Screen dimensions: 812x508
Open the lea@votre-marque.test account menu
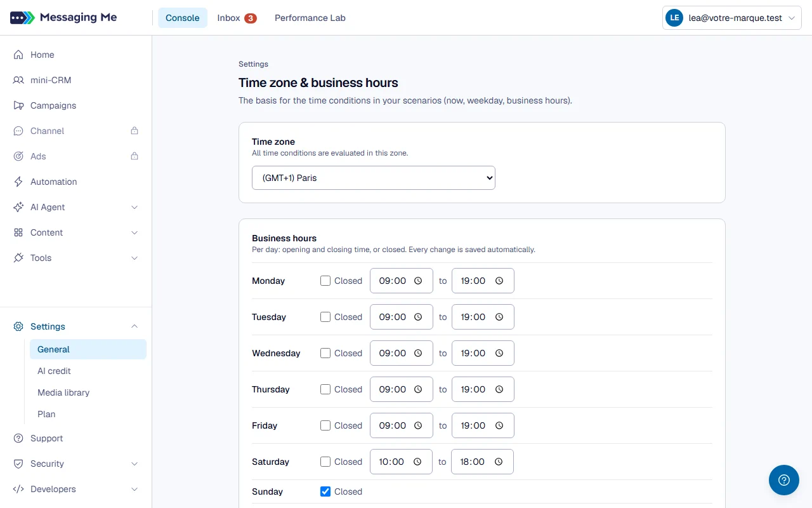click(x=732, y=18)
